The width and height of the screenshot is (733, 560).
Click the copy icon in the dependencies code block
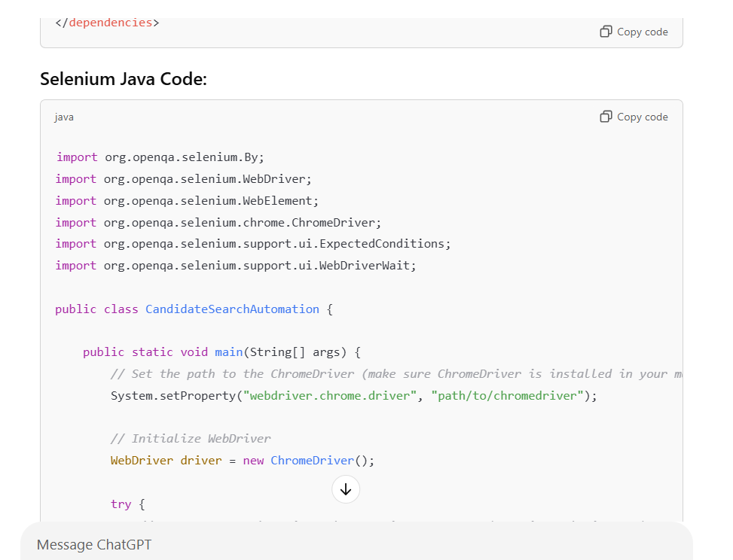(x=606, y=32)
